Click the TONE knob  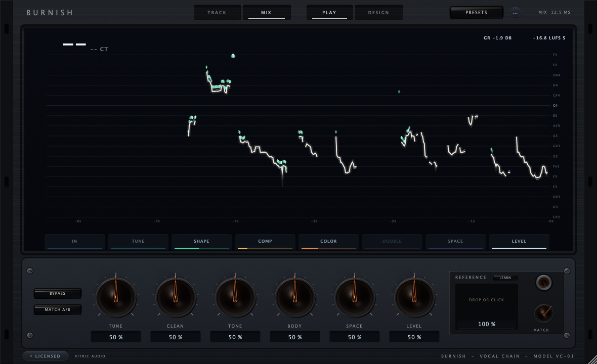(x=235, y=297)
